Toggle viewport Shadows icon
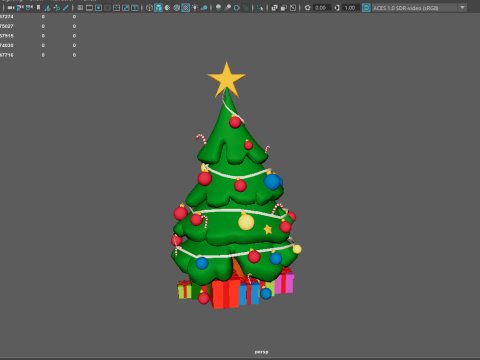The width and height of the screenshot is (480, 360). pos(204,8)
